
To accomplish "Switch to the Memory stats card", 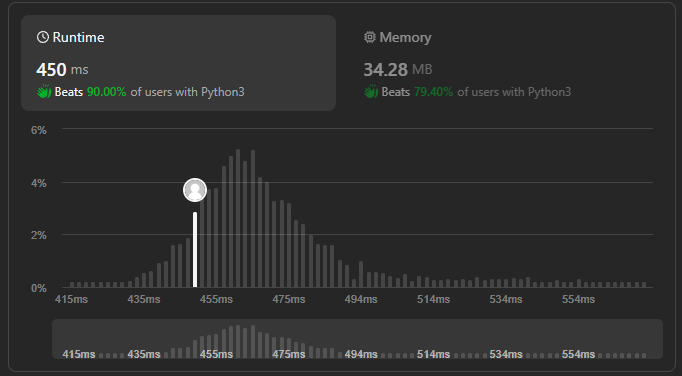I will point(500,63).
